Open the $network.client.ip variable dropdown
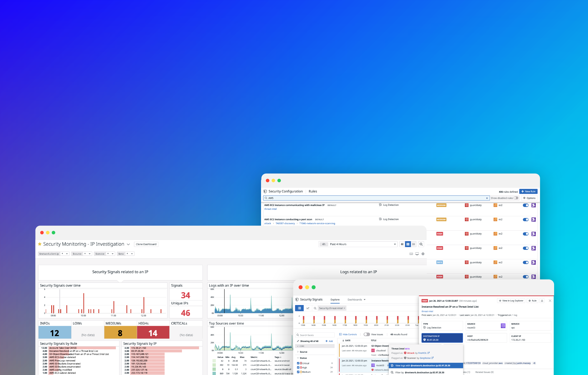Viewport: 588px width, 375px height. click(x=67, y=254)
